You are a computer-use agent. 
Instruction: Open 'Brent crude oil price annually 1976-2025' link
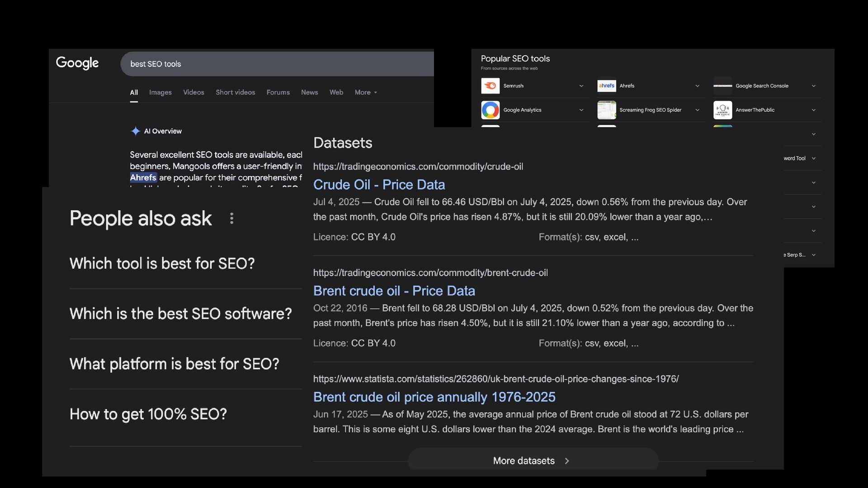(434, 397)
